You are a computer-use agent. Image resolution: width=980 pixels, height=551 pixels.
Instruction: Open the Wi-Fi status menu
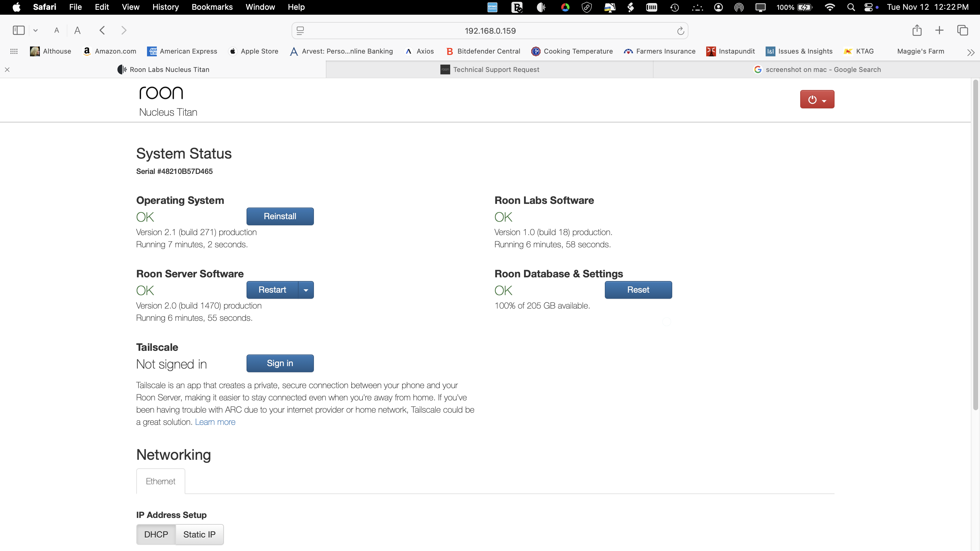[829, 7]
